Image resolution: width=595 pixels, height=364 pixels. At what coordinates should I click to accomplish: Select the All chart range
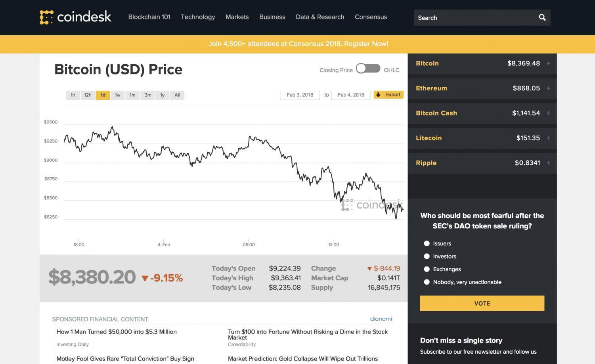click(x=177, y=95)
